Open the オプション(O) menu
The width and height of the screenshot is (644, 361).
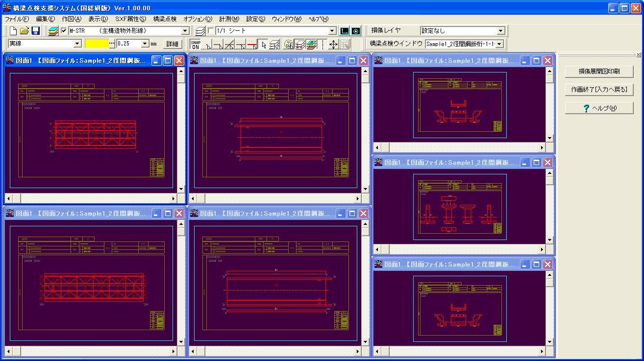pos(198,19)
